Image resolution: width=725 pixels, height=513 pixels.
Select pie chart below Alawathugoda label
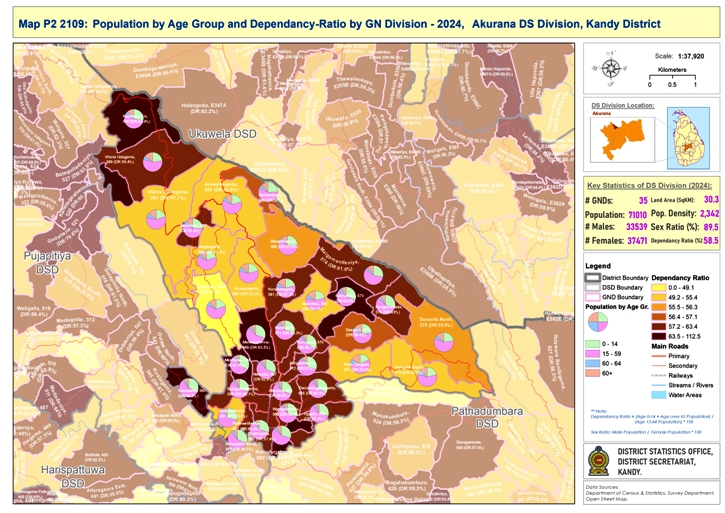pos(232,204)
